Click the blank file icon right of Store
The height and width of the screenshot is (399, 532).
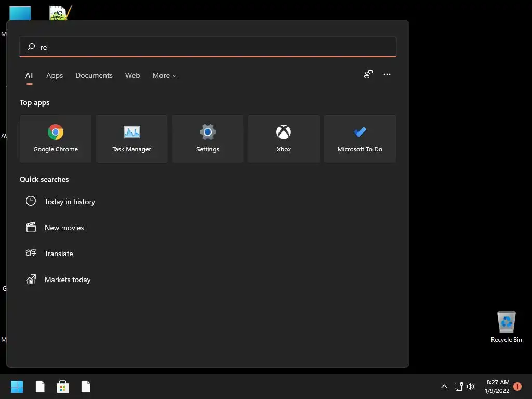point(86,387)
